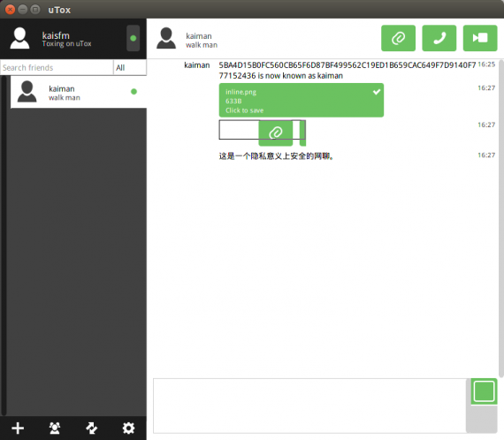Open the file transfers arrows icon
The width and height of the screenshot is (504, 440).
[92, 428]
